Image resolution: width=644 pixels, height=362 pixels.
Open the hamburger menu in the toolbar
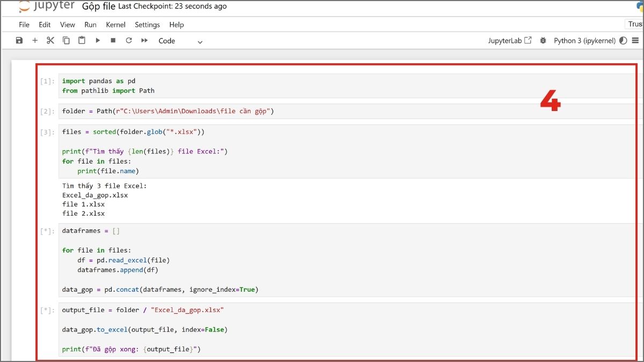pos(636,40)
